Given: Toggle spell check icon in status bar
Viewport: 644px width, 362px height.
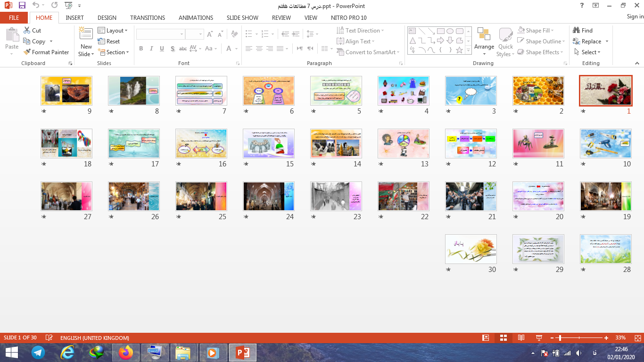Looking at the screenshot, I should point(49,338).
